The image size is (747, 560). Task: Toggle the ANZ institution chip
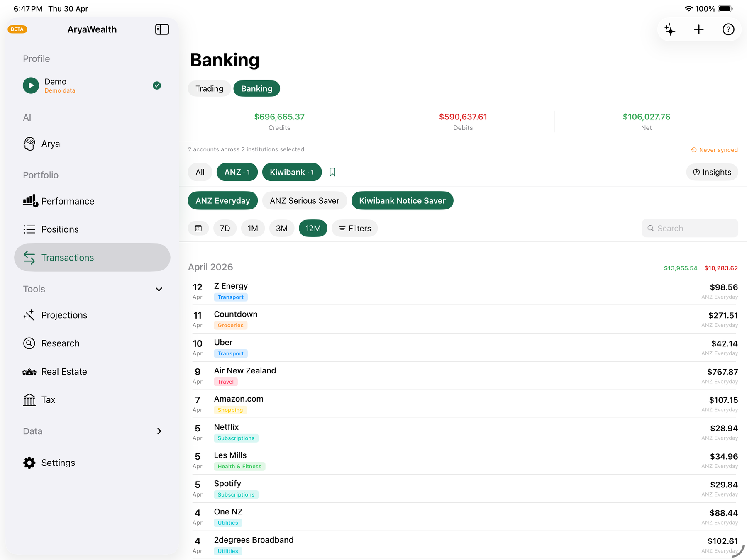(237, 172)
